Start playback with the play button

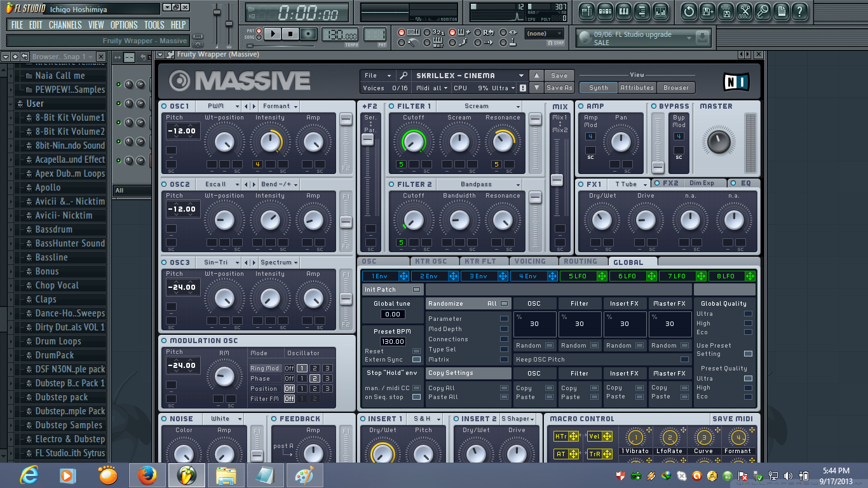[273, 34]
